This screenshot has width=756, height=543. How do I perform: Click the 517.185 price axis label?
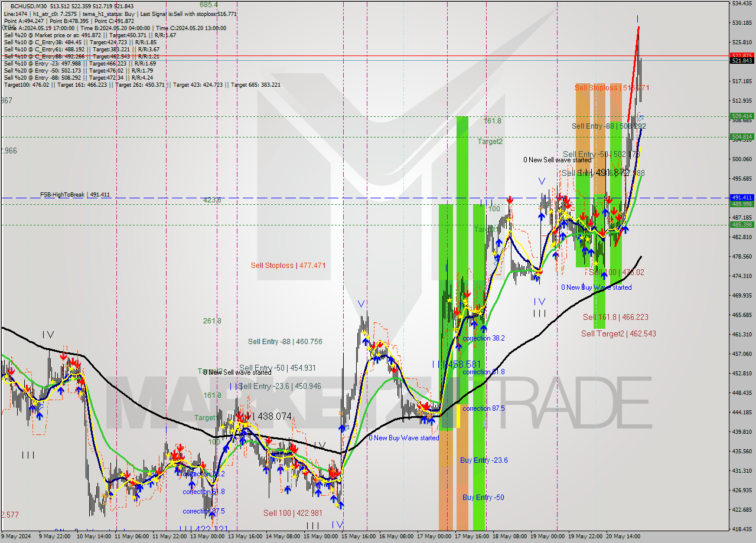742,81
